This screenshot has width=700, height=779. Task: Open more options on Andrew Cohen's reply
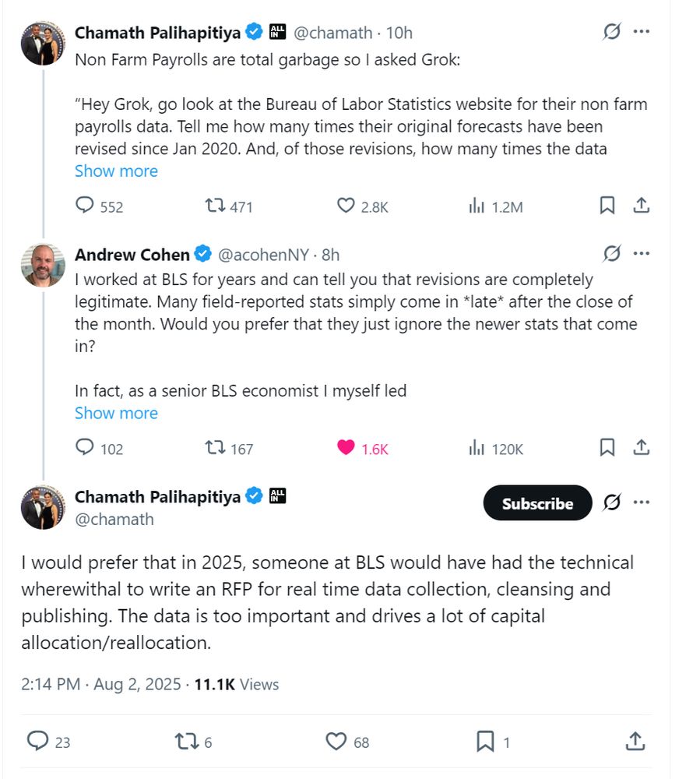coord(642,253)
